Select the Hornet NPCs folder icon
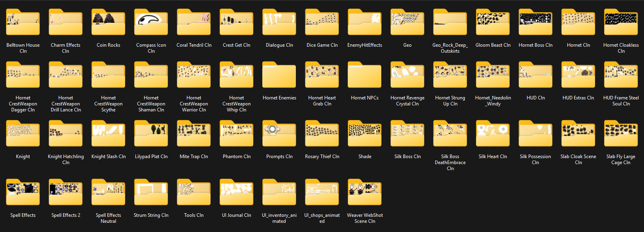 pos(365,75)
